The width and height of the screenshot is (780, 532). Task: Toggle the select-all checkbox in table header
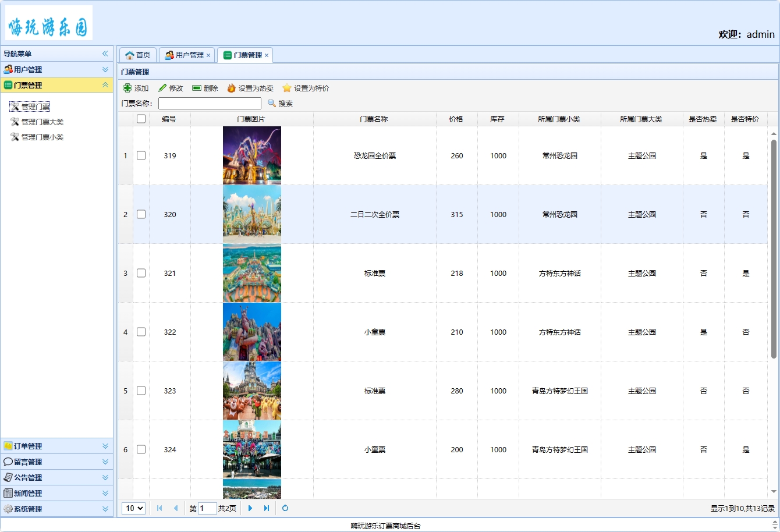(x=141, y=118)
